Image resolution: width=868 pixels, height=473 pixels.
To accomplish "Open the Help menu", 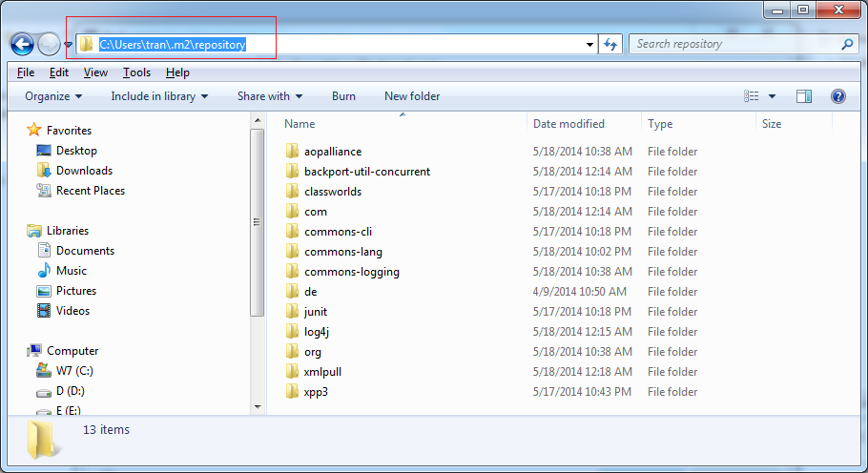I will (x=177, y=72).
